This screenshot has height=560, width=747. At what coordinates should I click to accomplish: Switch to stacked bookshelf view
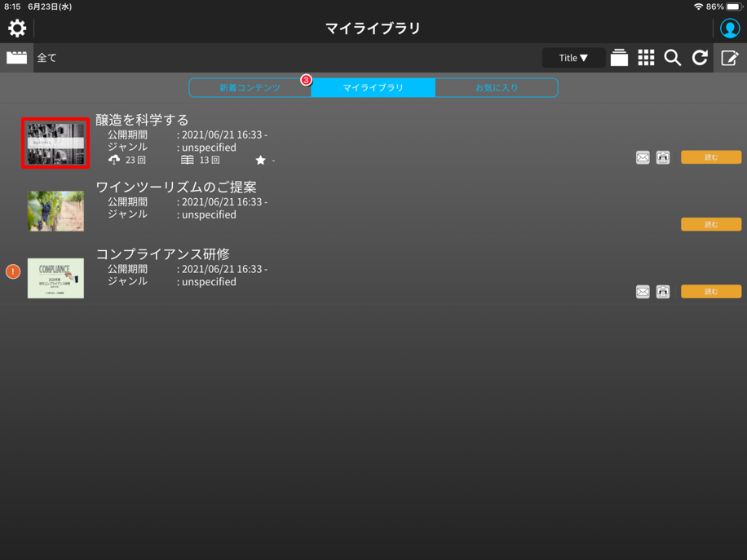(x=619, y=58)
